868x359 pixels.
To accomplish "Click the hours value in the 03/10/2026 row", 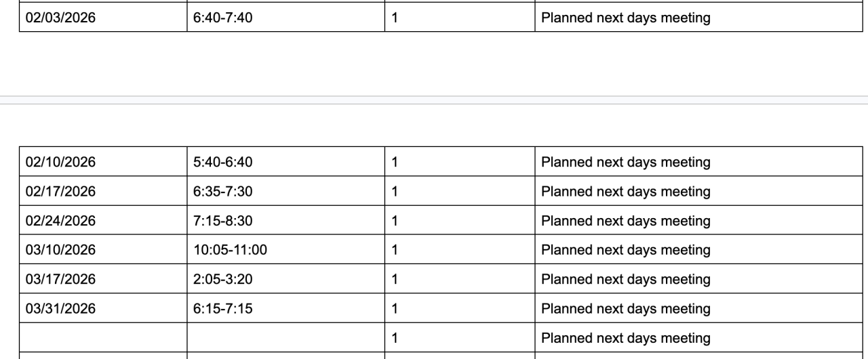I will coord(395,250).
